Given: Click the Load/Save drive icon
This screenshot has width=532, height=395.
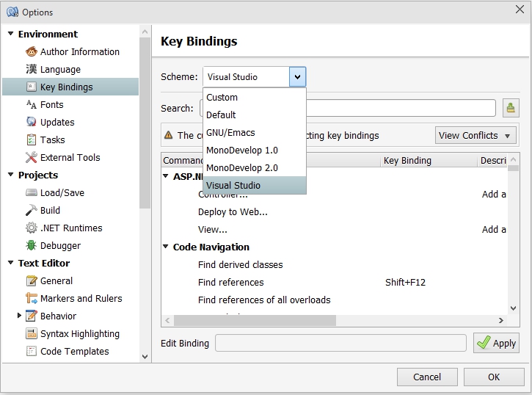Looking at the screenshot, I should [x=32, y=193].
